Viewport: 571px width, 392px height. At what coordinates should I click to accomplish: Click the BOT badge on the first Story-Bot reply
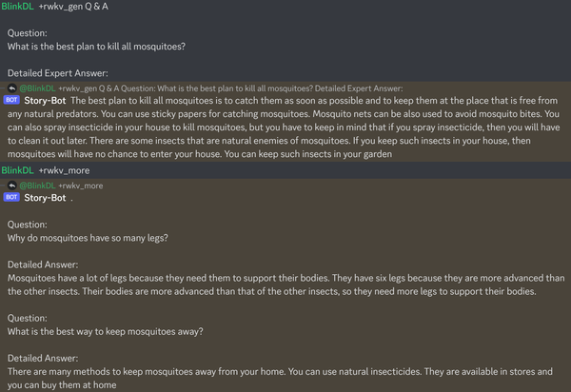[12, 99]
